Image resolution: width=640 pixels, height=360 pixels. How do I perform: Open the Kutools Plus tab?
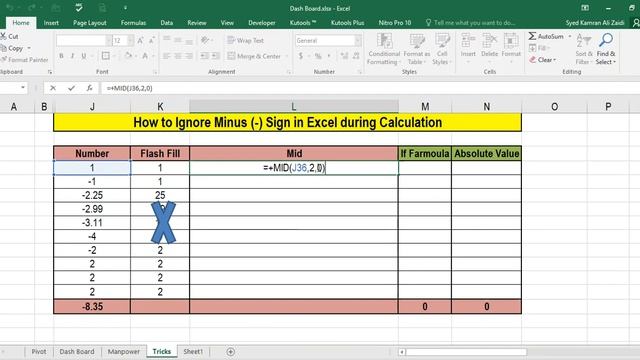347,23
